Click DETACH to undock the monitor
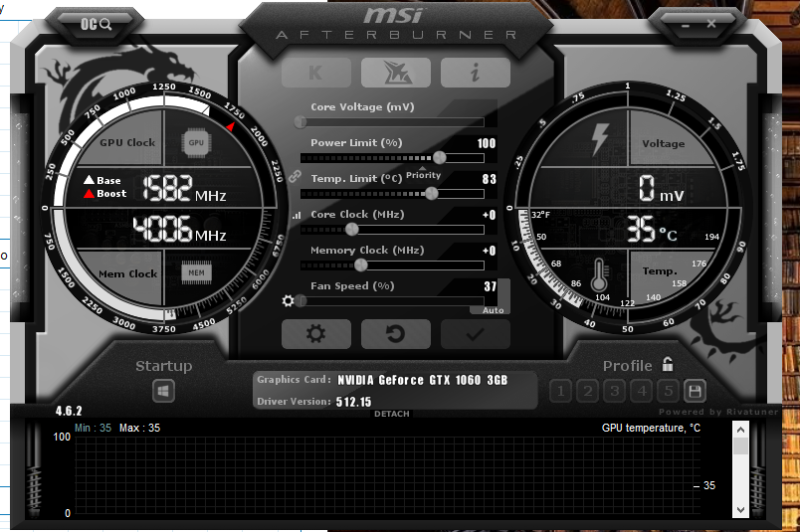800x532 pixels. (x=392, y=414)
